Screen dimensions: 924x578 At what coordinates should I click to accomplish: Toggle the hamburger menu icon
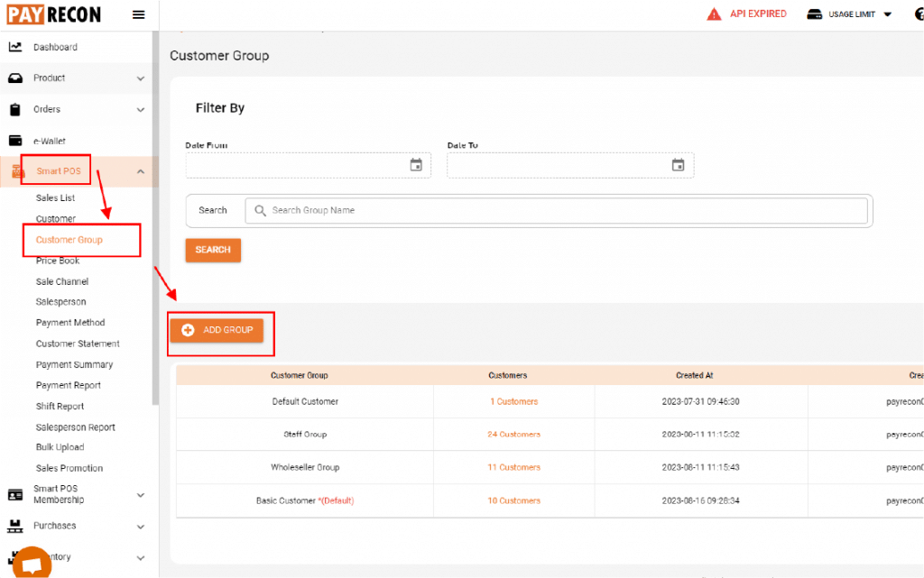138,14
